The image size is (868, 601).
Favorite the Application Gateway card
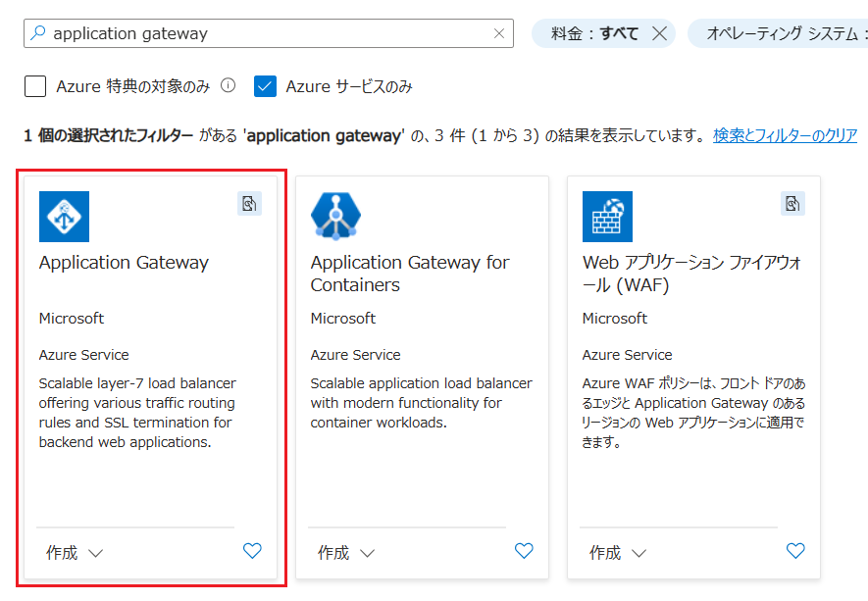pyautogui.click(x=252, y=551)
